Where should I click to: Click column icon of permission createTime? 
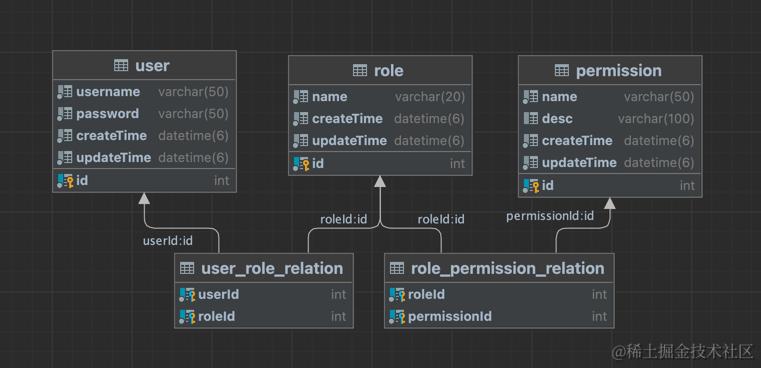(530, 141)
